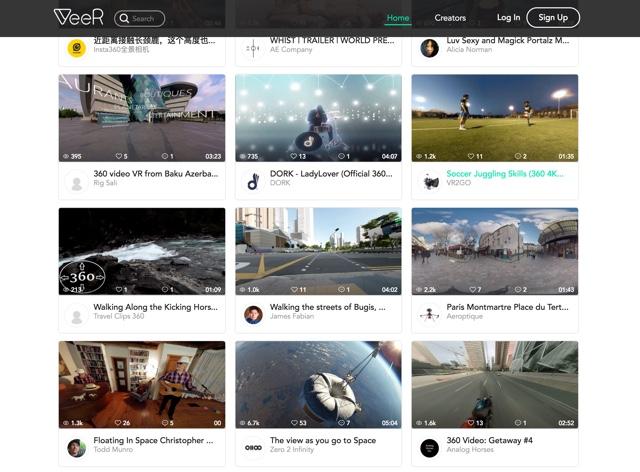Open DORK channel avatar icon
This screenshot has height=472, width=640.
click(x=253, y=181)
